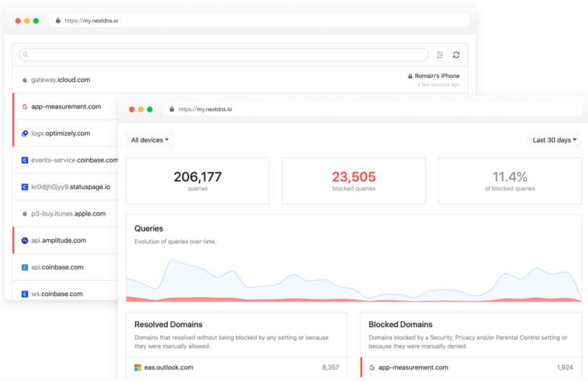588x381 pixels.
Task: Click the 1,924 count for app-measurement.com
Action: [x=565, y=368]
